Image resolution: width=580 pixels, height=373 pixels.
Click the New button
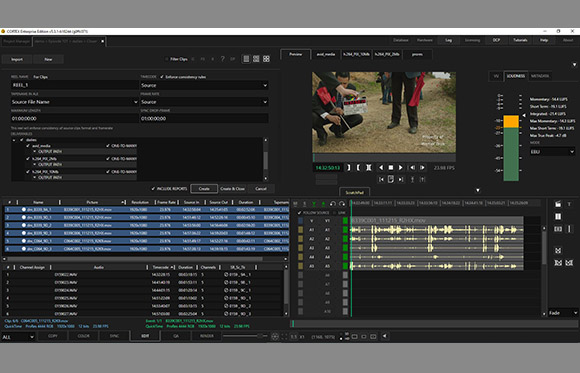pyautogui.click(x=48, y=59)
